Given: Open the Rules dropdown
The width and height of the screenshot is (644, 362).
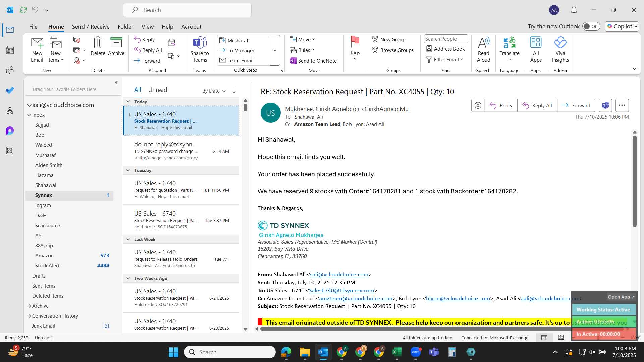Looking at the screenshot, I should pos(302,50).
